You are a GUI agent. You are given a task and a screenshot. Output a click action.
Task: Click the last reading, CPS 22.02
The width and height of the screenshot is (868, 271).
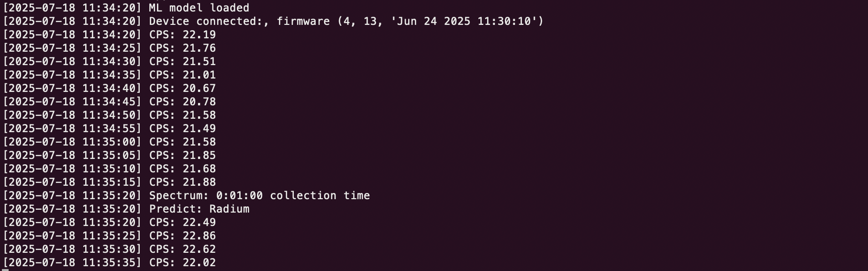click(199, 262)
